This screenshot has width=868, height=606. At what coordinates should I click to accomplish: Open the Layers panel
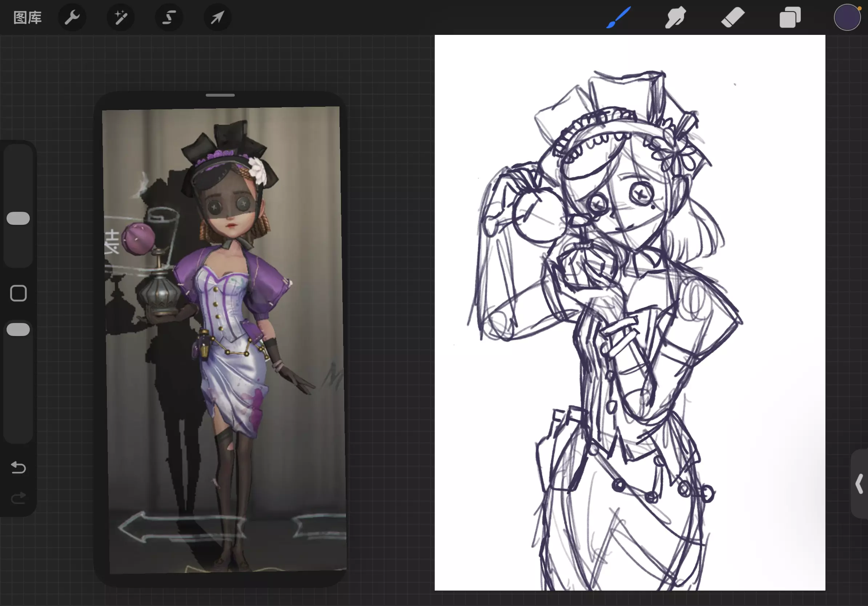point(790,17)
